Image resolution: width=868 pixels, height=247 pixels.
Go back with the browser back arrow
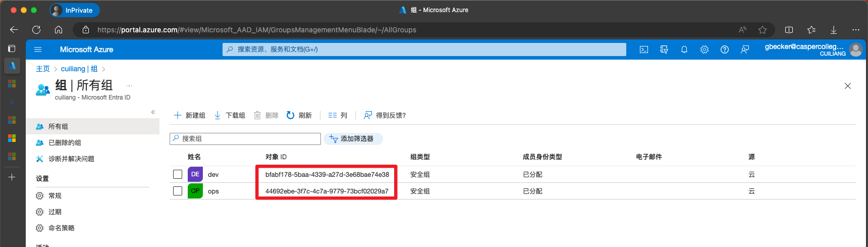(x=14, y=30)
